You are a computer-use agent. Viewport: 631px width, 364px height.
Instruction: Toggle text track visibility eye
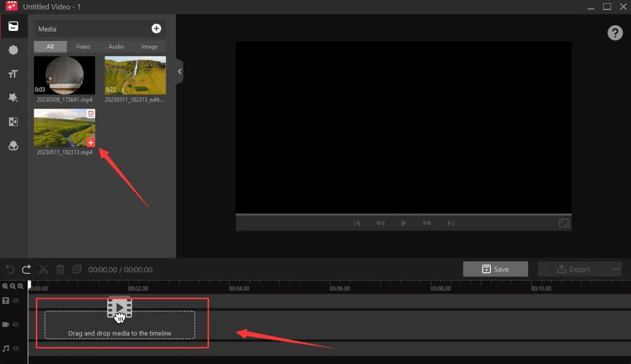pyautogui.click(x=16, y=301)
